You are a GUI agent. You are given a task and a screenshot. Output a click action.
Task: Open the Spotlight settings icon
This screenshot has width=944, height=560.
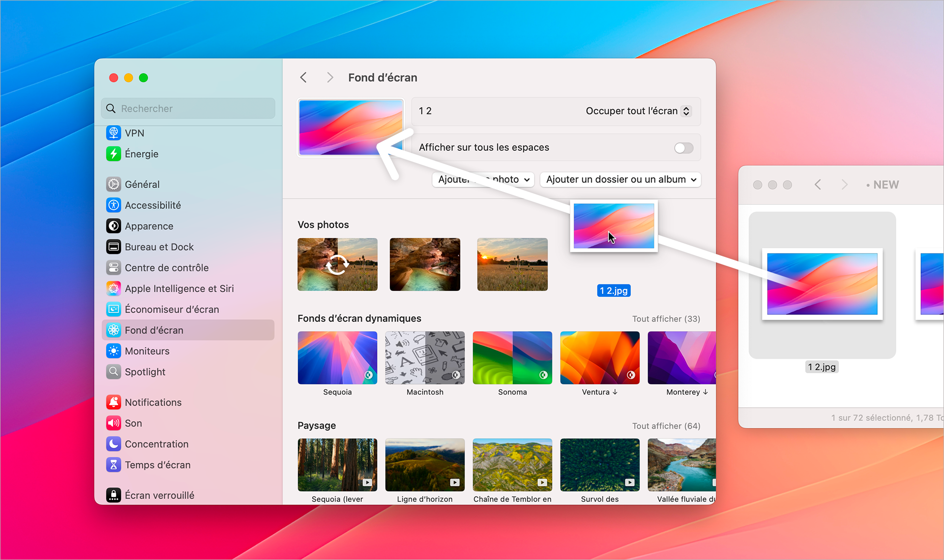114,372
